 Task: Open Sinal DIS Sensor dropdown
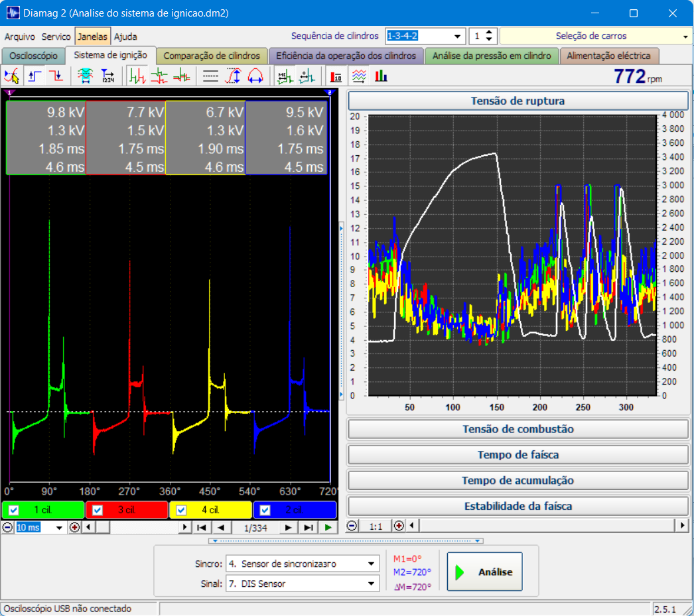tap(371, 584)
